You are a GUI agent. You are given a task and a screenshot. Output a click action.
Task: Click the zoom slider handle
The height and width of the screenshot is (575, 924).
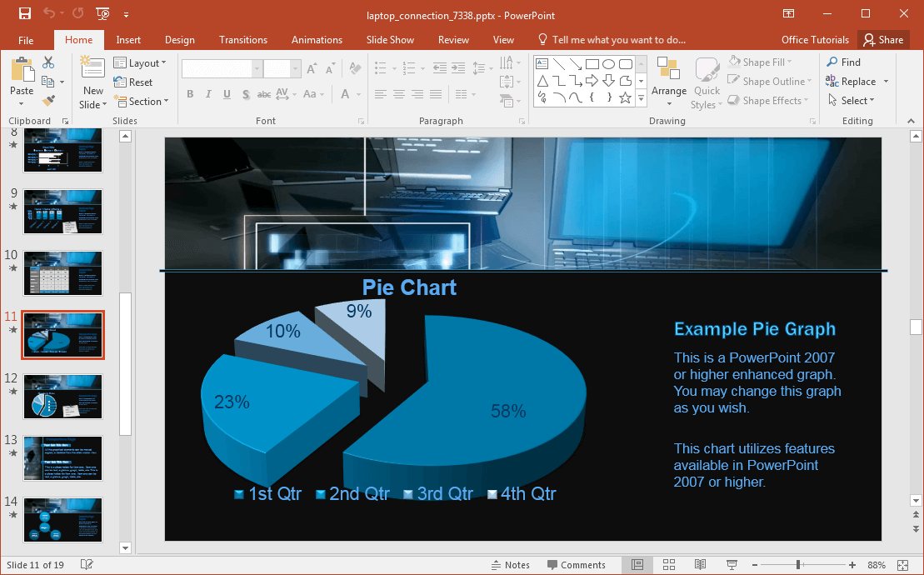coord(798,565)
